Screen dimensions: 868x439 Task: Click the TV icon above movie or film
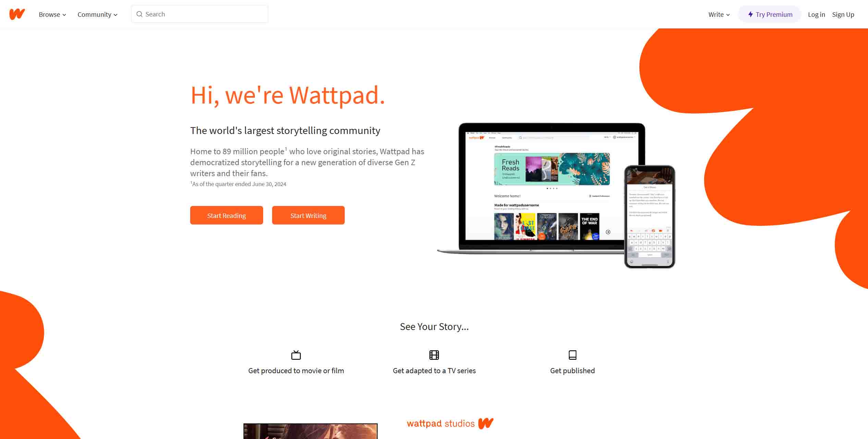tap(296, 355)
